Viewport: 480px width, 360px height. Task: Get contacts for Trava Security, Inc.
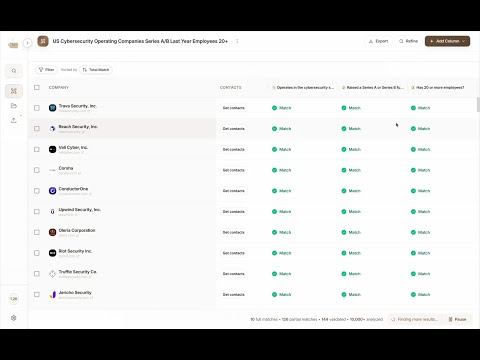[x=233, y=108]
